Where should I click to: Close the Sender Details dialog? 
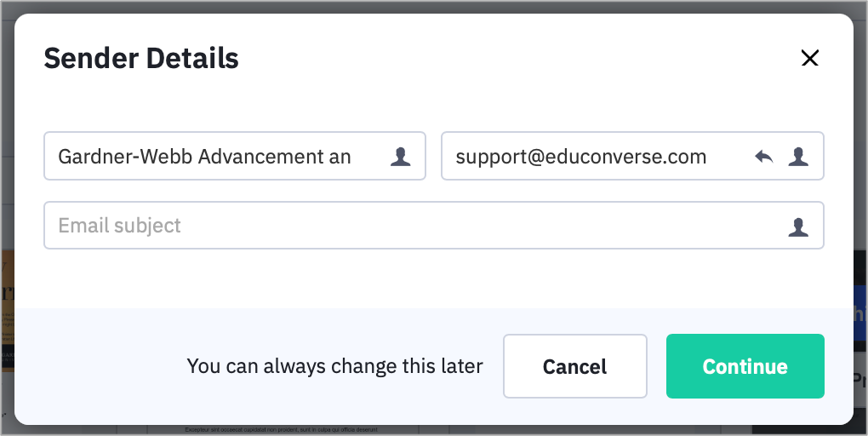click(x=810, y=58)
